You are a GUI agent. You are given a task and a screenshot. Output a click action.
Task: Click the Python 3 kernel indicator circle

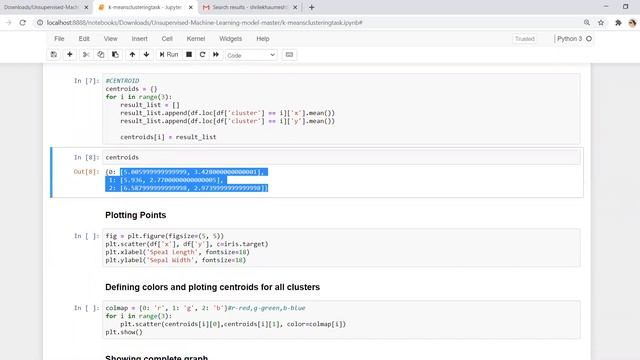(589, 39)
